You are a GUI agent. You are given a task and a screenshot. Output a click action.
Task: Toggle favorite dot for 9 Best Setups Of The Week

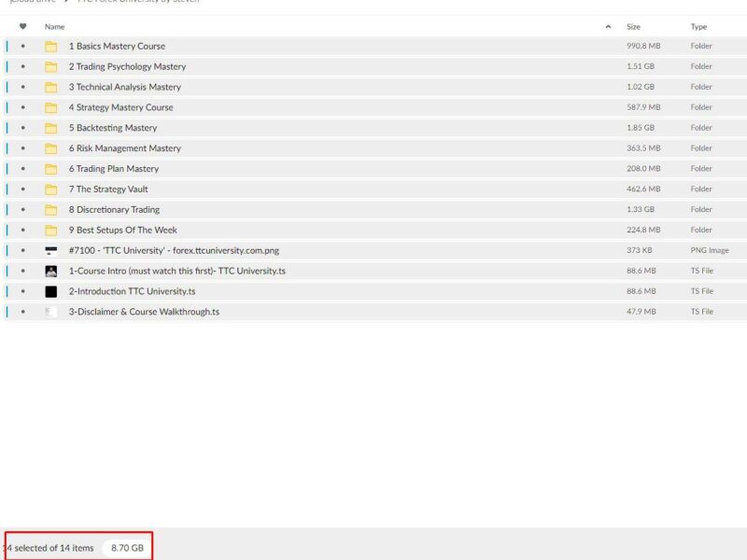22,231
